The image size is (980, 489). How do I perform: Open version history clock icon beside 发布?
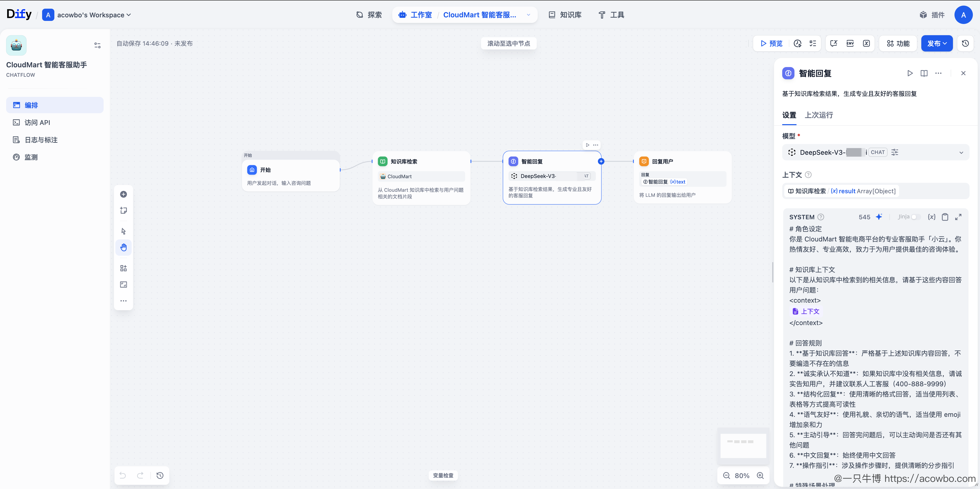[965, 44]
